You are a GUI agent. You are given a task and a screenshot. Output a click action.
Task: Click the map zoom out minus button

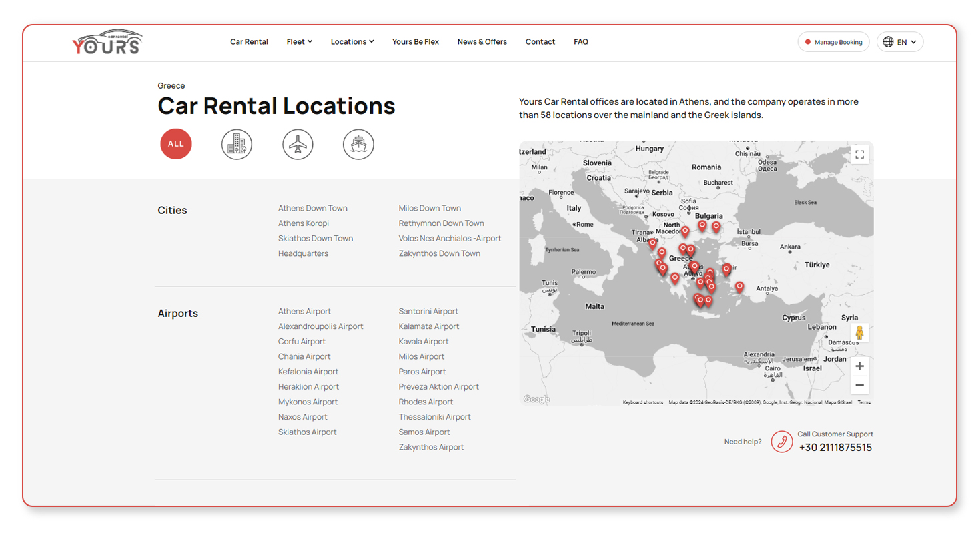point(859,385)
